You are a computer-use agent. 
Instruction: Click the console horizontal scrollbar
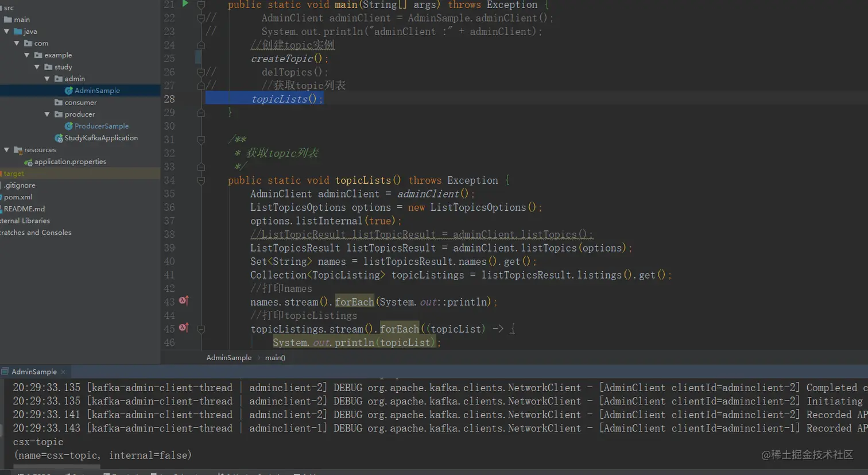pyautogui.click(x=56, y=466)
